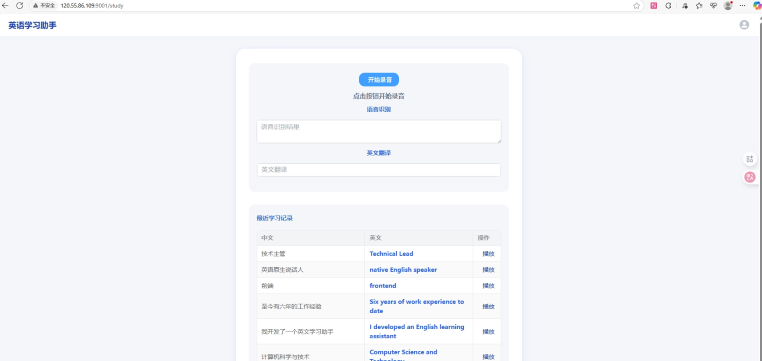Click the 语音识别 label
The height and width of the screenshot is (361, 762).
click(x=379, y=109)
